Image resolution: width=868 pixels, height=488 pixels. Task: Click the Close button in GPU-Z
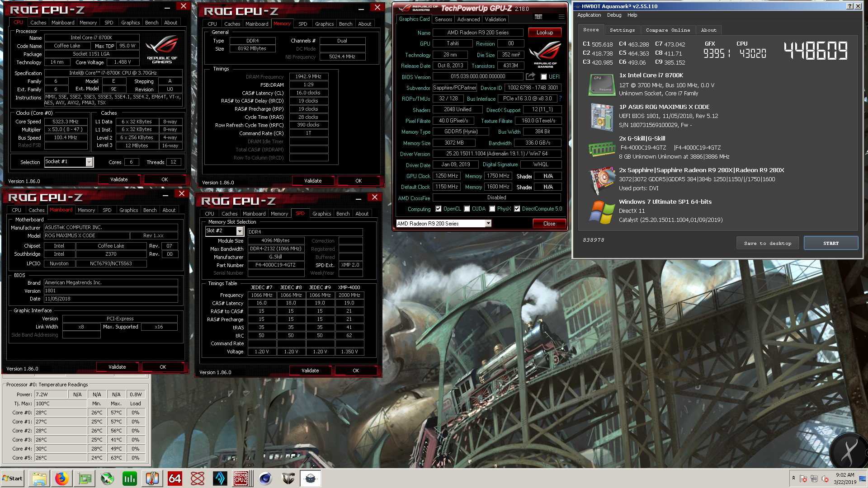[549, 224]
